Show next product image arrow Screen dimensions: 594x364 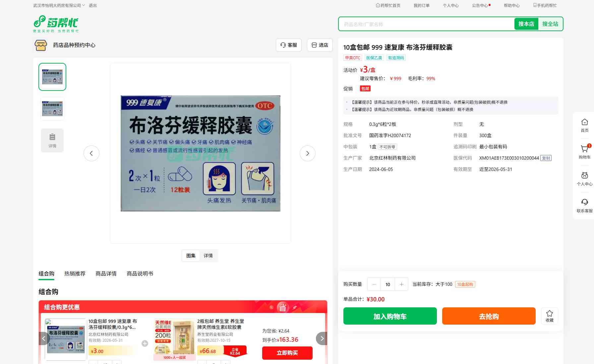click(x=308, y=153)
